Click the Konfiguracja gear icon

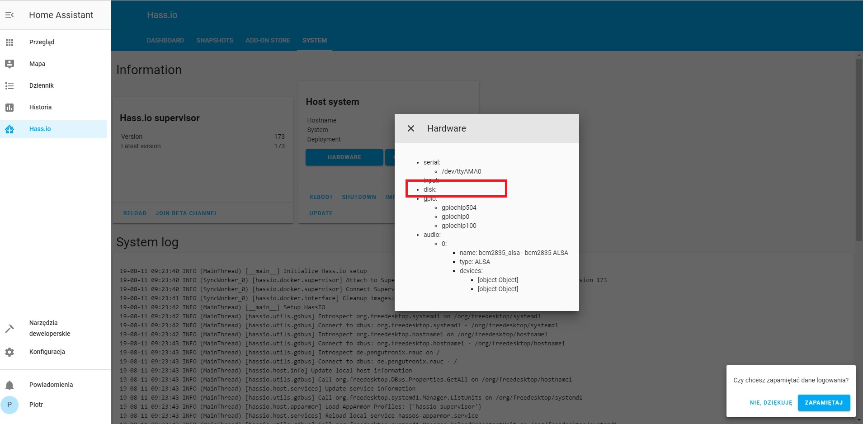[x=9, y=352]
